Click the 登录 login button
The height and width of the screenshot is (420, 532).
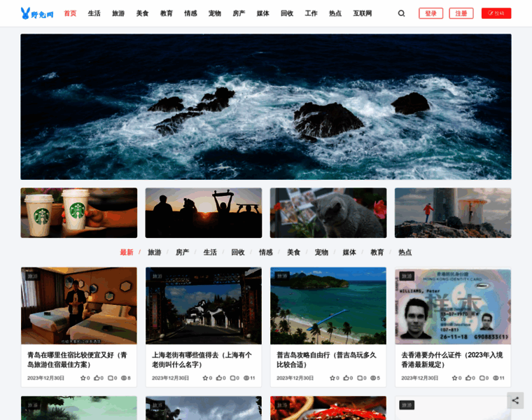pyautogui.click(x=431, y=13)
